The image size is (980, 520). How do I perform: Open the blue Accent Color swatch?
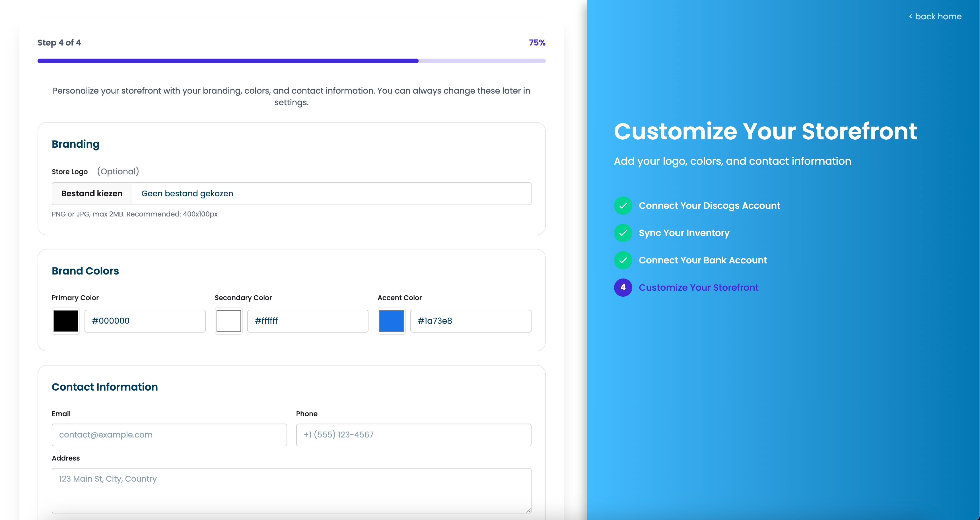tap(392, 321)
